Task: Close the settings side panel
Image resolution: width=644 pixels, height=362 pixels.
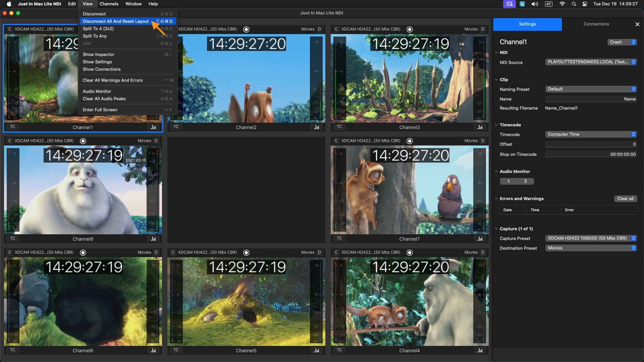Action: (x=637, y=24)
